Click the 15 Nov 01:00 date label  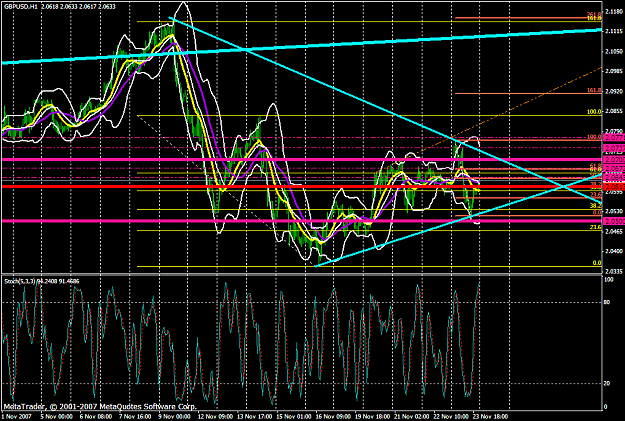(294, 417)
